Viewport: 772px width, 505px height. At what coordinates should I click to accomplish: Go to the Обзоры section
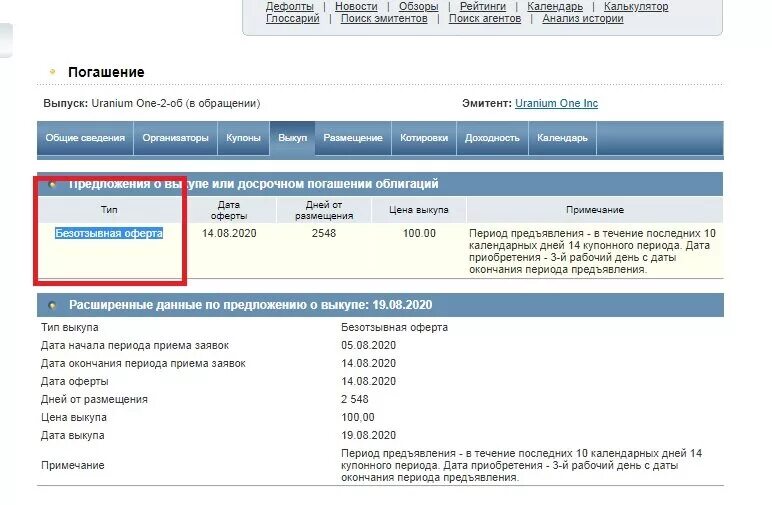pos(418,6)
